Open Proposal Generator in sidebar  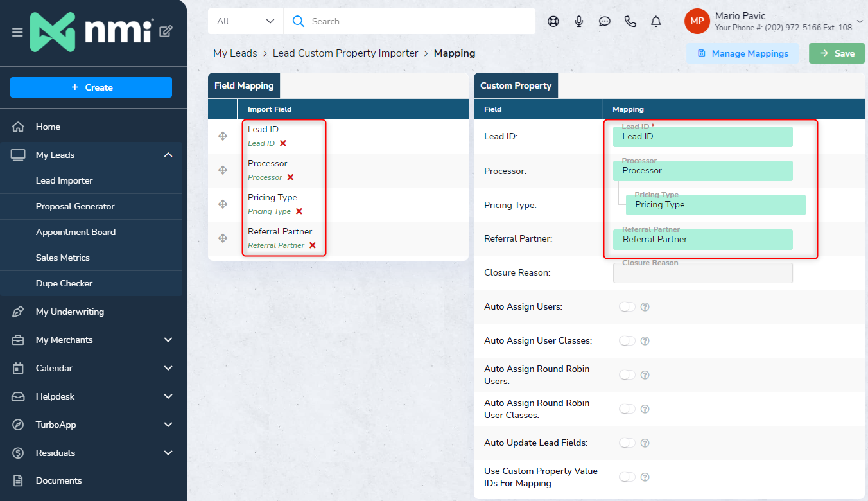[x=75, y=206]
